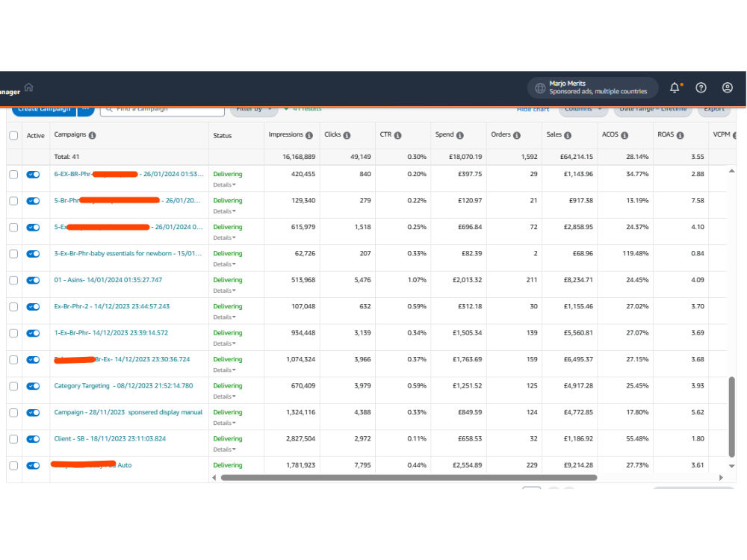Expand Details for Category Targeting row

coord(224,396)
